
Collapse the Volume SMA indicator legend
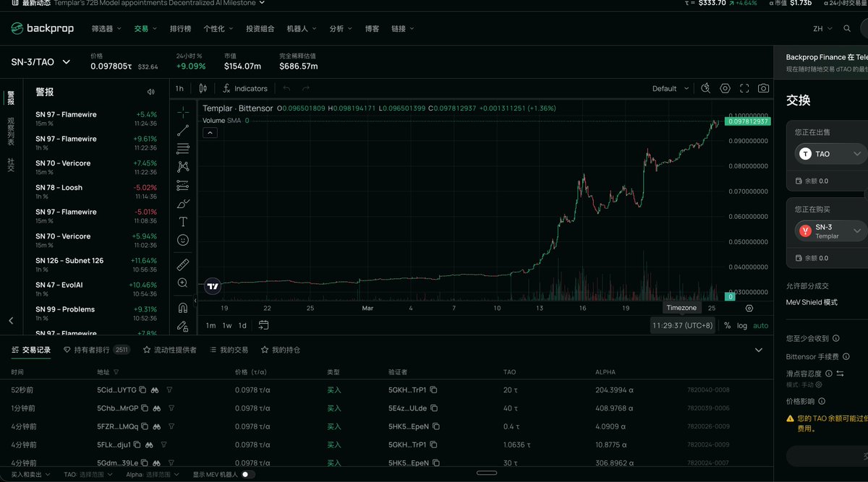click(x=209, y=133)
